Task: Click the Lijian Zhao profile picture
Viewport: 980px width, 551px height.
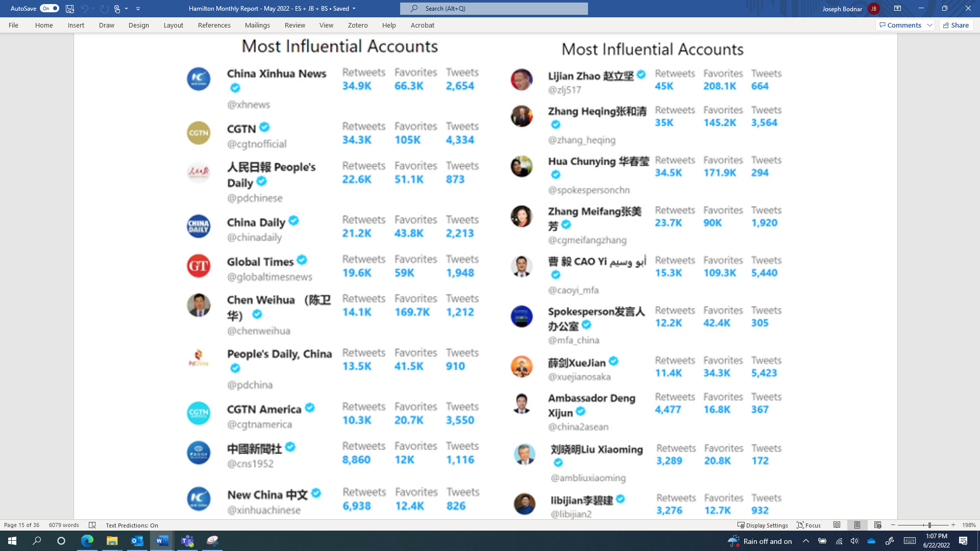Action: [521, 80]
